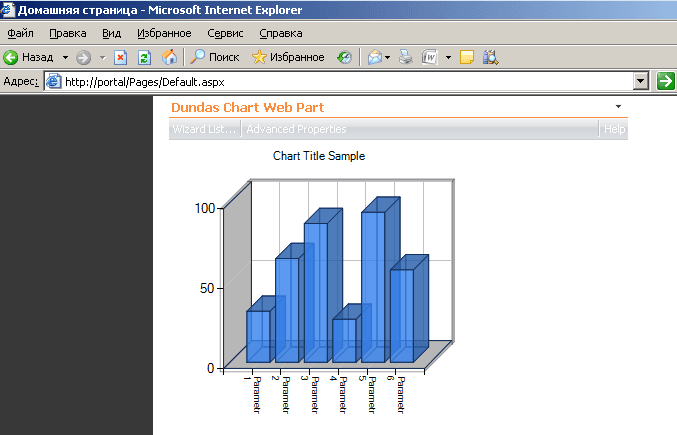Click the Research toolbar icon
The image size is (677, 435).
[x=490, y=57]
